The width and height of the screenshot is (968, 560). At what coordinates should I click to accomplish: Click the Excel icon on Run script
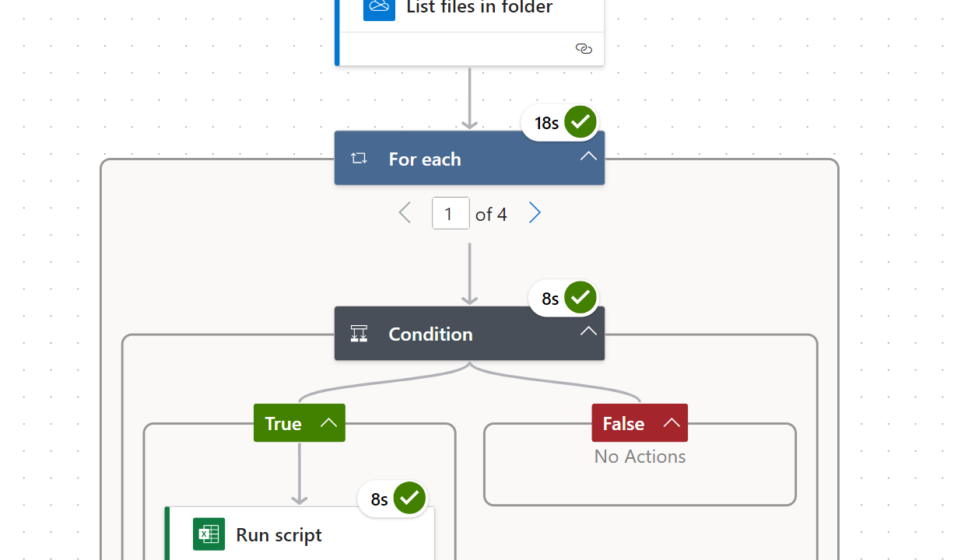(x=209, y=534)
